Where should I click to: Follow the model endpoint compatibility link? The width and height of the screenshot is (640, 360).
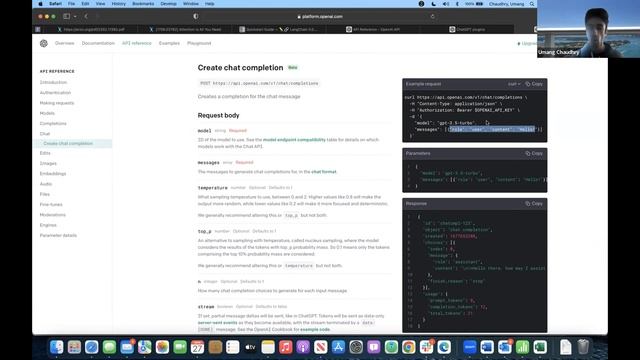(294, 140)
